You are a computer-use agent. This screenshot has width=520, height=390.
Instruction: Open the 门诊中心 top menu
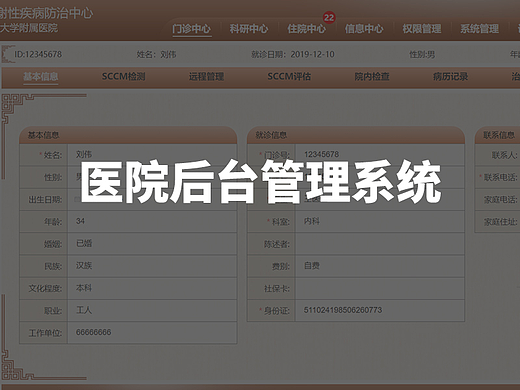point(192,29)
